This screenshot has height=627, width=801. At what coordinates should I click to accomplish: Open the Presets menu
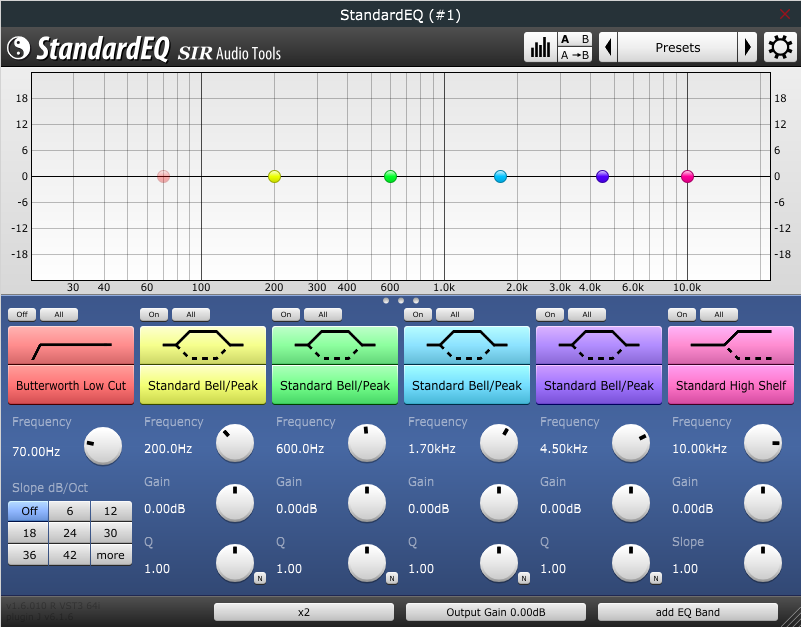(x=677, y=48)
